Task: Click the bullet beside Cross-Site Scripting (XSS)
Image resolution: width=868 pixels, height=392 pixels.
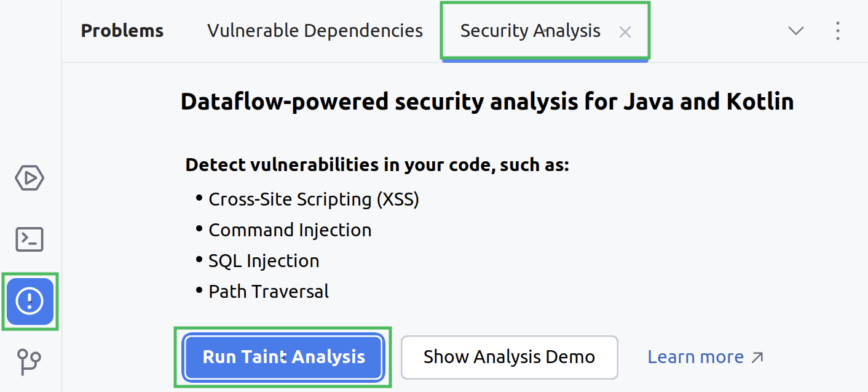Action: coord(198,198)
